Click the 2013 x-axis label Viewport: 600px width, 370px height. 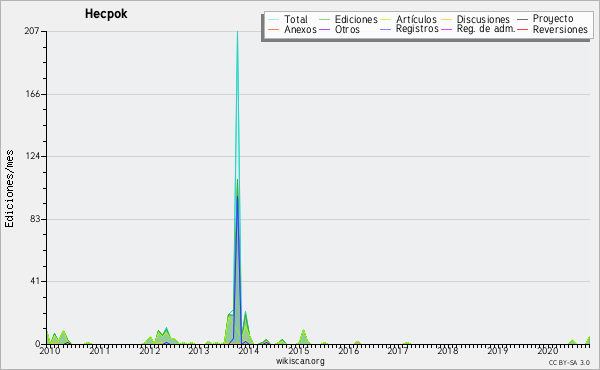point(199,350)
